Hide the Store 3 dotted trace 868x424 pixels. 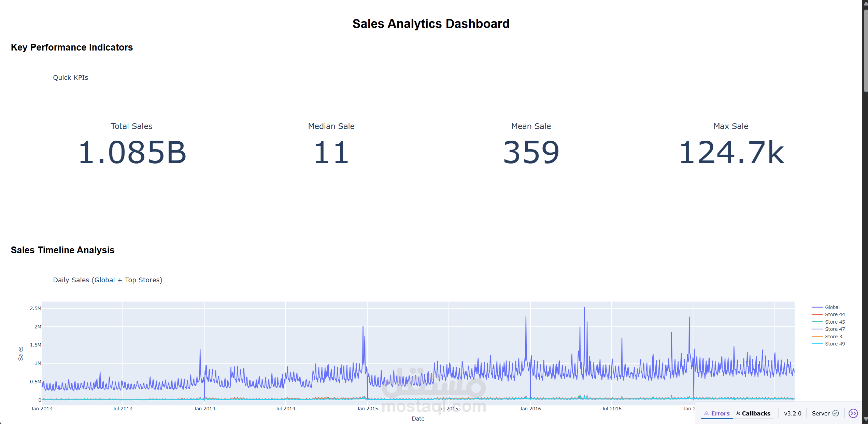pos(833,336)
